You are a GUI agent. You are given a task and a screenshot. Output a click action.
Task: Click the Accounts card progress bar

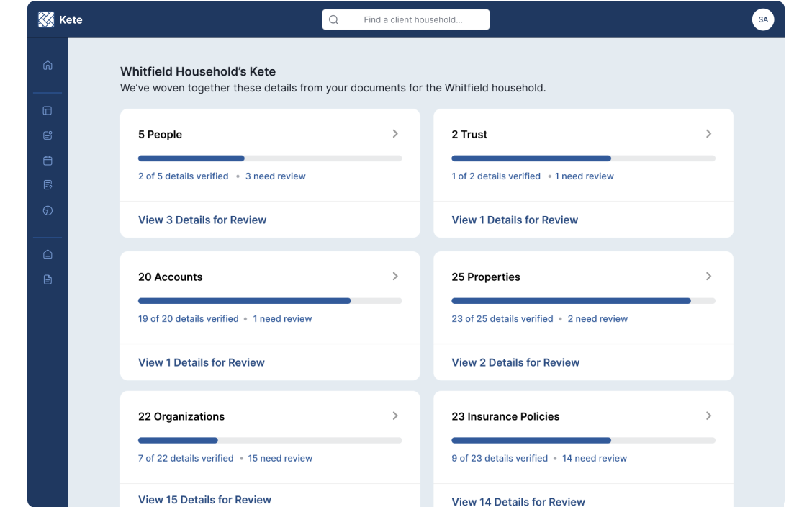pyautogui.click(x=270, y=301)
